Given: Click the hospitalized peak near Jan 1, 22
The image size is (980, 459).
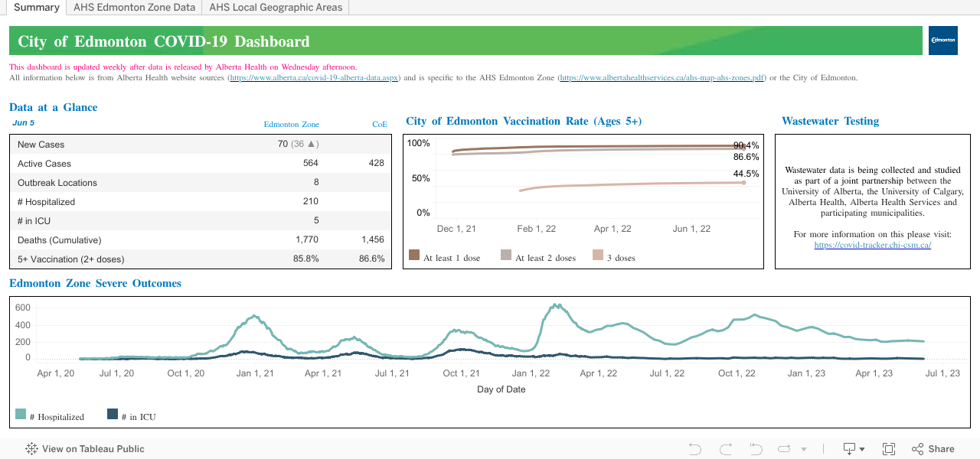Looking at the screenshot, I should tap(558, 304).
